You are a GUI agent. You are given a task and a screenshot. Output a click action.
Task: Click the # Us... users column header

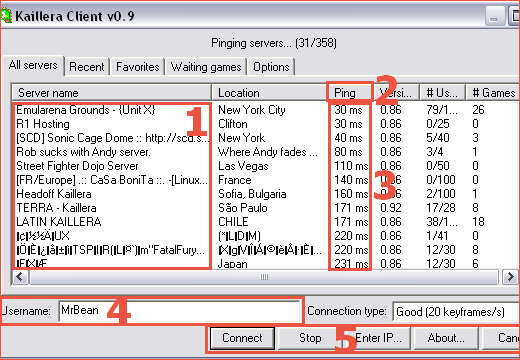(442, 93)
